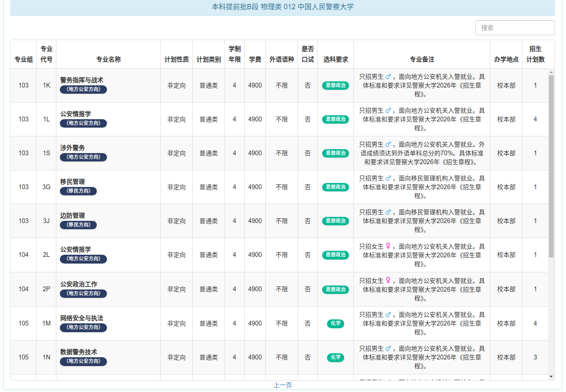Screen dimensions: 566x392
Task: Click the 化学 tag in the 网络安全与执法 row
Action: 335,323
